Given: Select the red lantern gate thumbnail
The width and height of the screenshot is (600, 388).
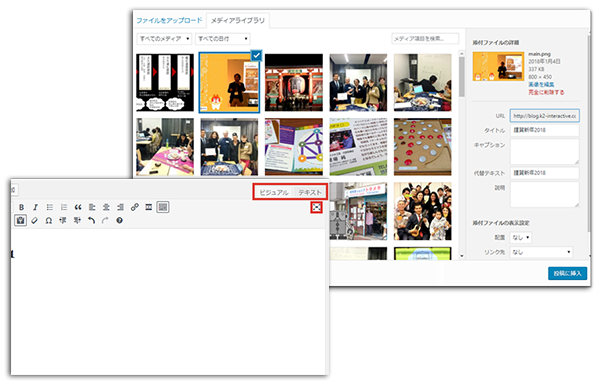Looking at the screenshot, I should pos(294,83).
